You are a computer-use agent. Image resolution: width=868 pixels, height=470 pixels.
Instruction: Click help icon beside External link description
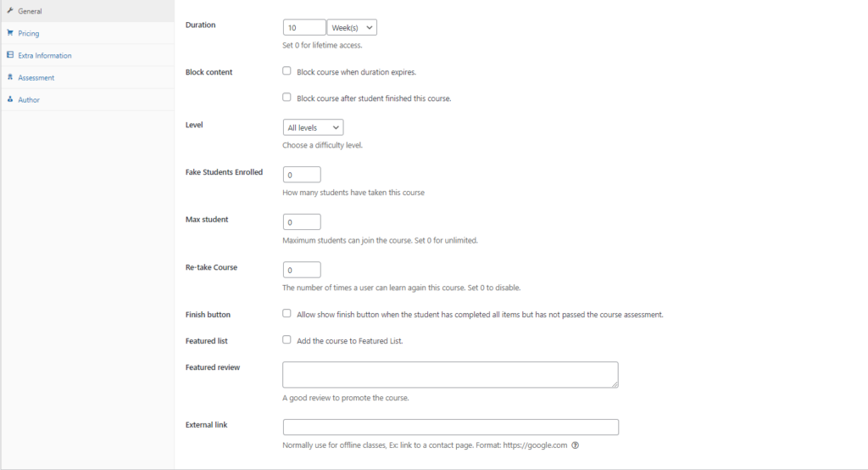coord(576,445)
